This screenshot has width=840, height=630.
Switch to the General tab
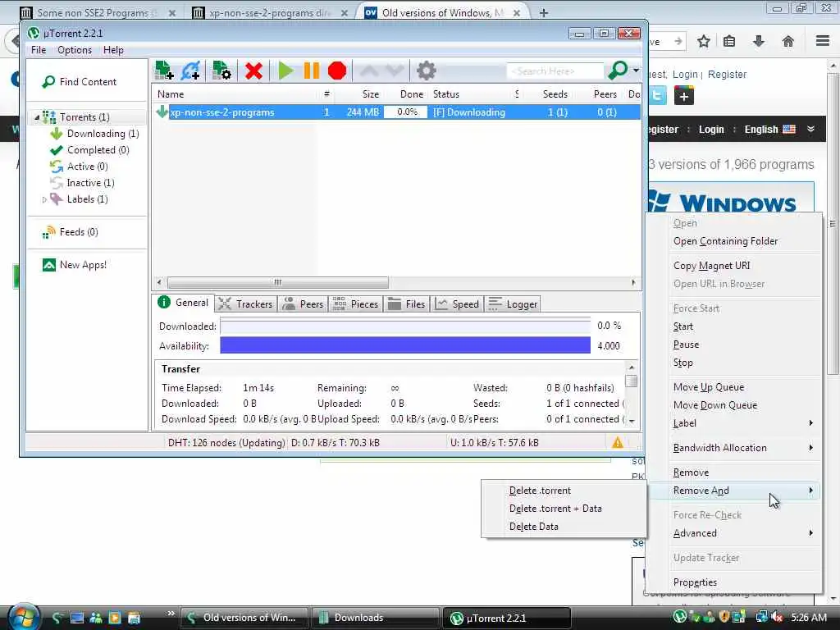(183, 303)
